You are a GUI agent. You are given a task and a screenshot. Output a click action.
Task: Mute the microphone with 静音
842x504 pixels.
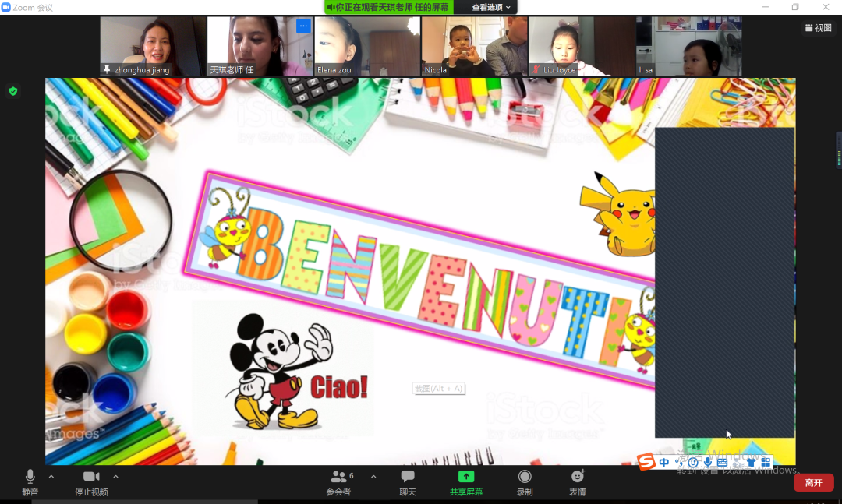tap(30, 482)
